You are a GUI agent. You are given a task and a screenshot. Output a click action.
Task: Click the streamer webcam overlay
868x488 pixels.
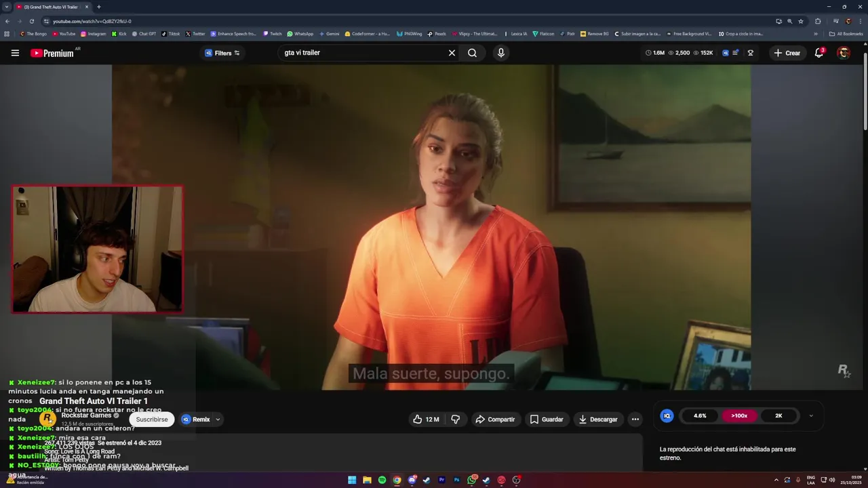point(97,249)
